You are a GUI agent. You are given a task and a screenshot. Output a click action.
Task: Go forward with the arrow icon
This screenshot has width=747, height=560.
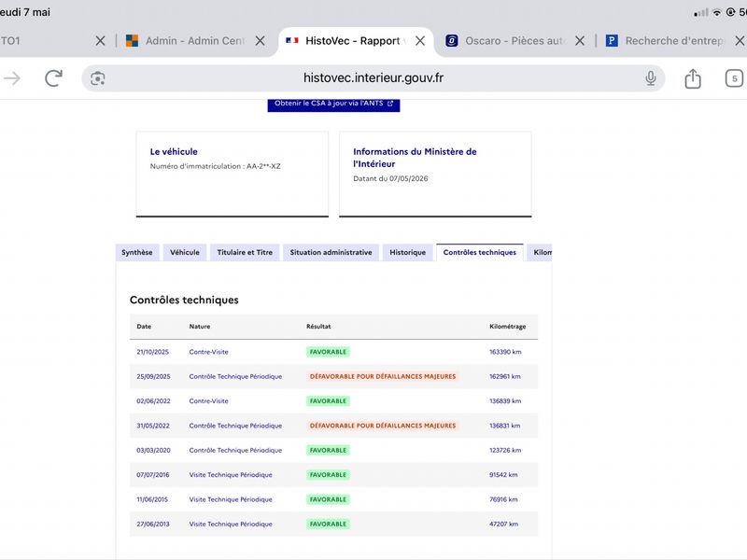coord(12,78)
